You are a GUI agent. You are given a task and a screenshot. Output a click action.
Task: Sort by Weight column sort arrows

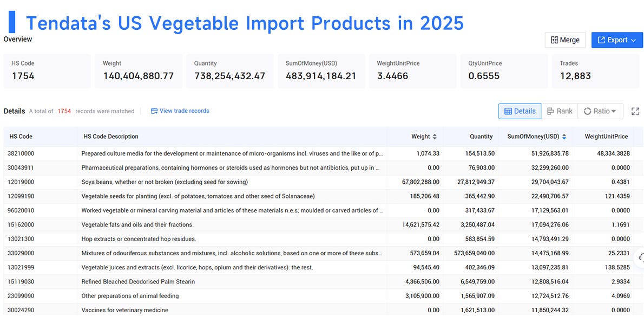pos(435,137)
